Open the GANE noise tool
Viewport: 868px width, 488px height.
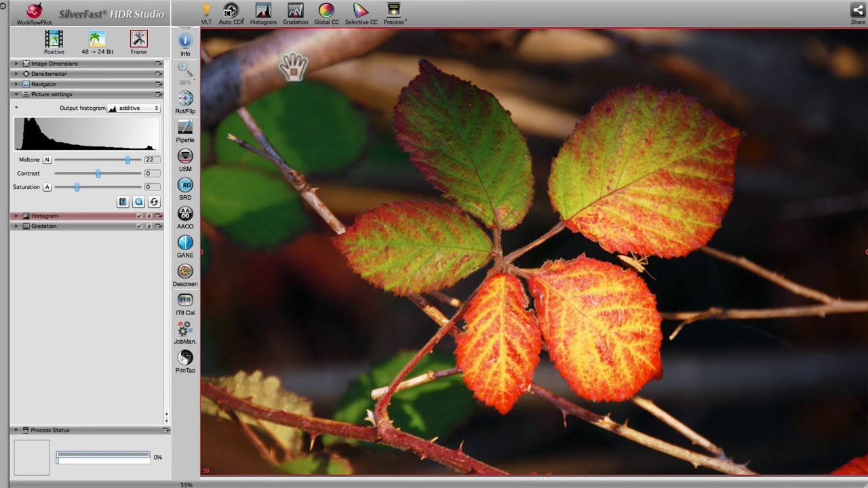coord(185,243)
